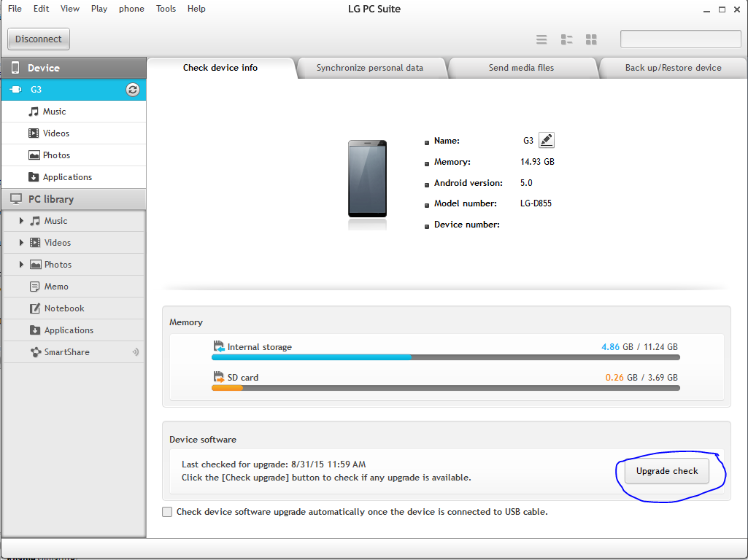The image size is (748, 560).
Task: Click the device Music note icon
Action: click(34, 112)
